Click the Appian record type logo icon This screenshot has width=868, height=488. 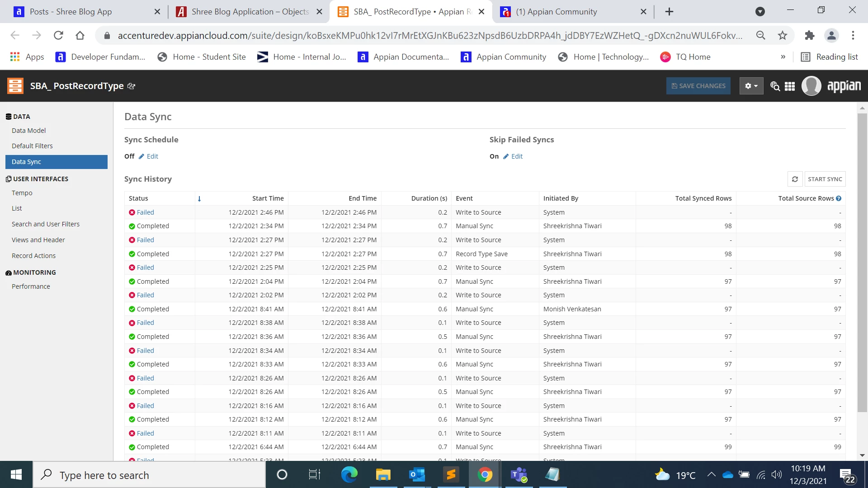15,86
